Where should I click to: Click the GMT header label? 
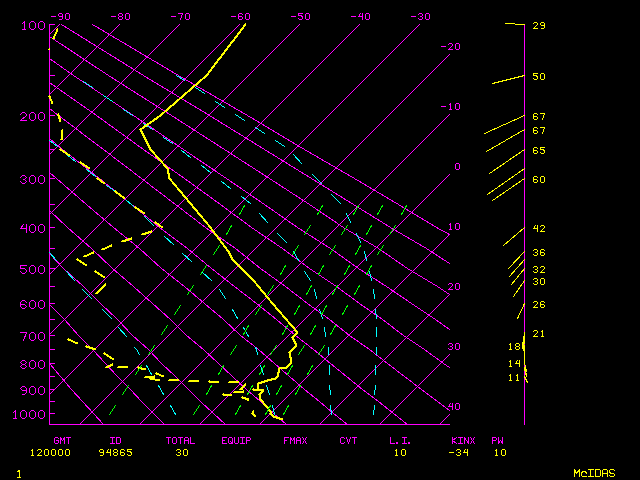[x=62, y=440]
